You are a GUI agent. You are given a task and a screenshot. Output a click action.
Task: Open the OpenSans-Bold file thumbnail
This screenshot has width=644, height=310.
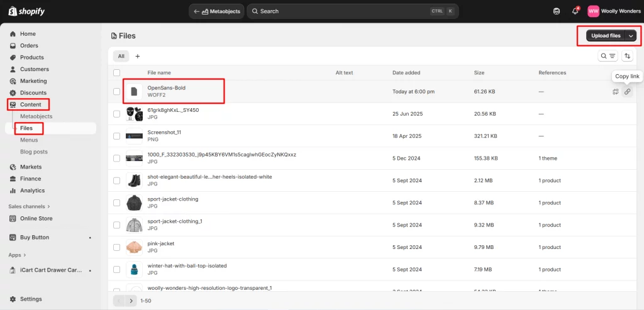pos(134,92)
